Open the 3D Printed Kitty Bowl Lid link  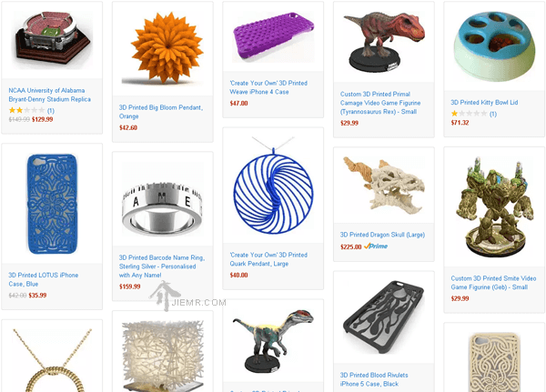[484, 103]
